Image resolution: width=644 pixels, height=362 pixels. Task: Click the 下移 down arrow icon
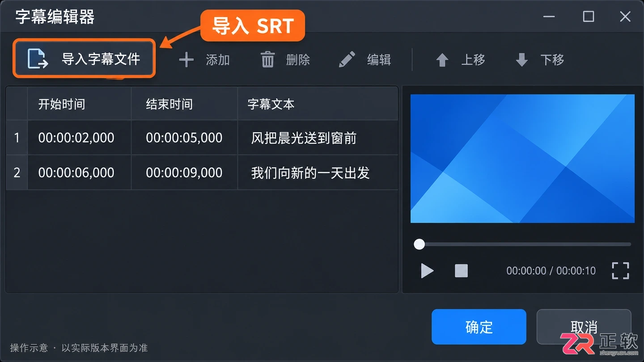(521, 60)
